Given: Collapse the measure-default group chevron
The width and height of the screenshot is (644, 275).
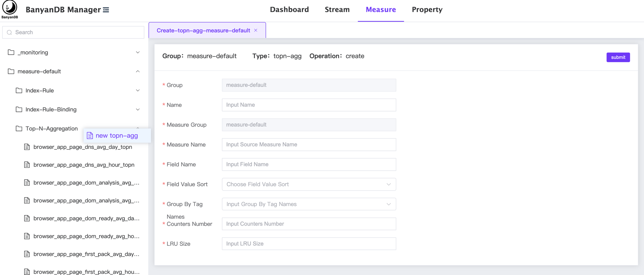Looking at the screenshot, I should click(x=138, y=71).
